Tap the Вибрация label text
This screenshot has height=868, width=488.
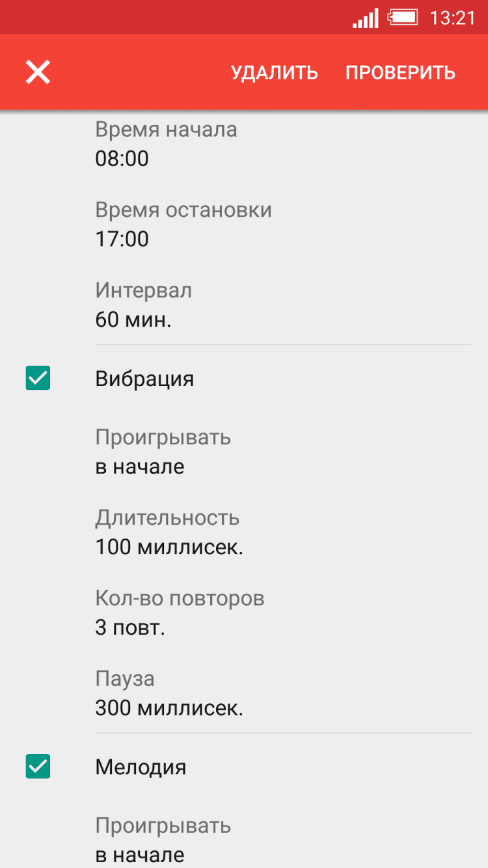[144, 379]
